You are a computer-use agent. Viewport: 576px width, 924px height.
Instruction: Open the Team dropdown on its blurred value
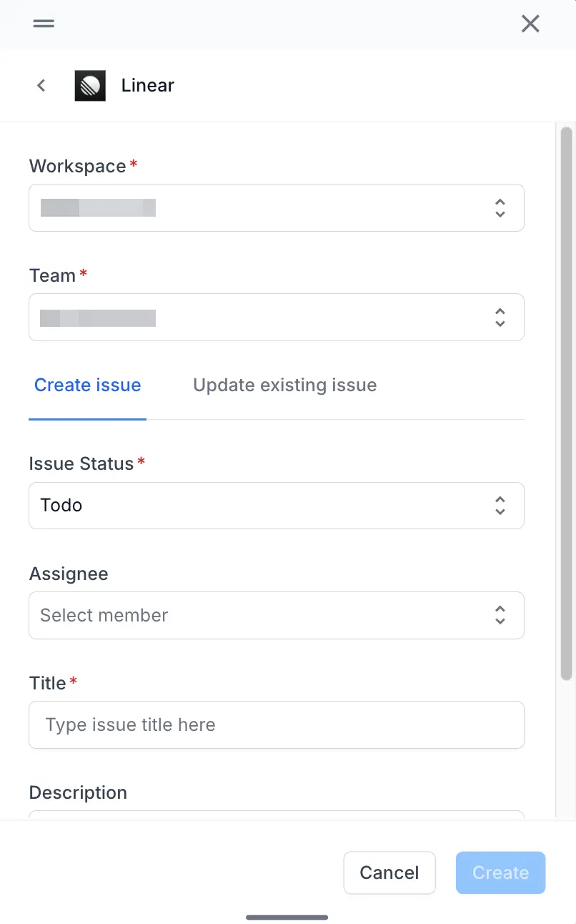point(99,318)
